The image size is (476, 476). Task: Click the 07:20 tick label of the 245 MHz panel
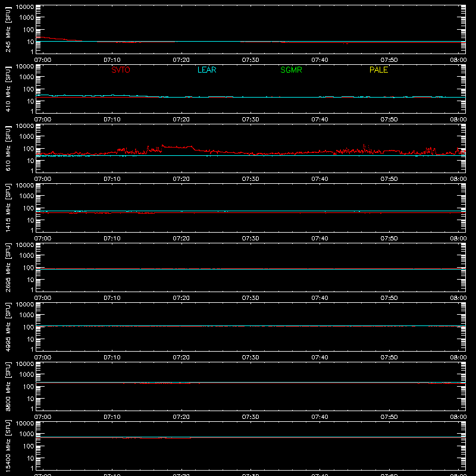(181, 60)
